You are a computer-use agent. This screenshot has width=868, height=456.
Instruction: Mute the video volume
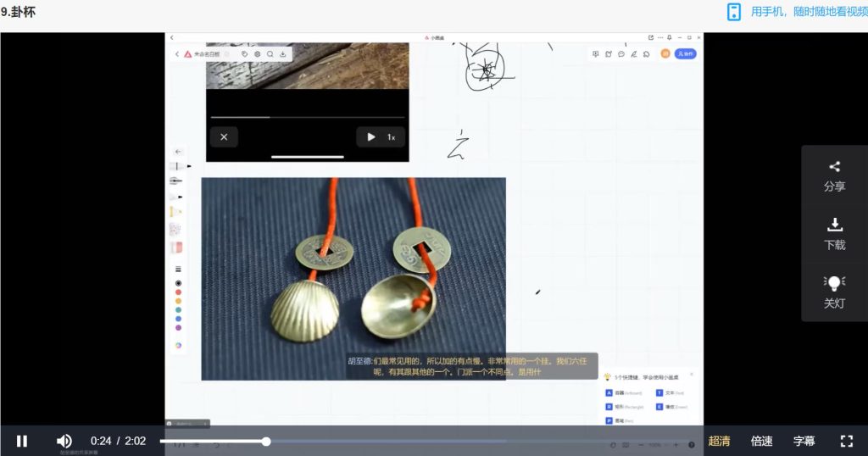pyautogui.click(x=64, y=441)
